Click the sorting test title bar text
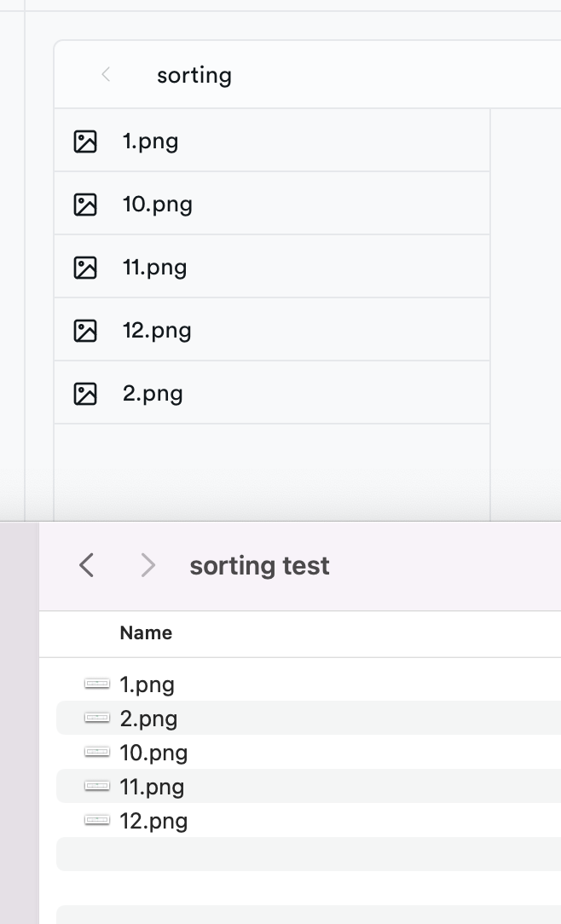The height and width of the screenshot is (924, 561). tap(259, 565)
